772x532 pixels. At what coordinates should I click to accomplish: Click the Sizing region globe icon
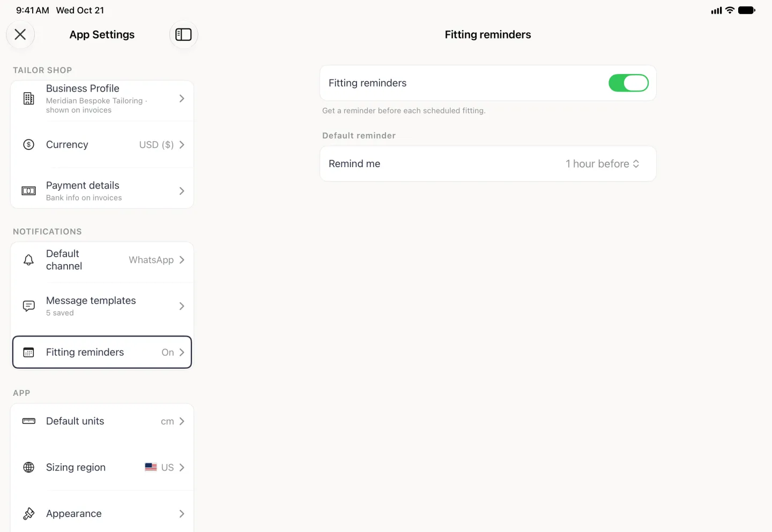pos(29,467)
